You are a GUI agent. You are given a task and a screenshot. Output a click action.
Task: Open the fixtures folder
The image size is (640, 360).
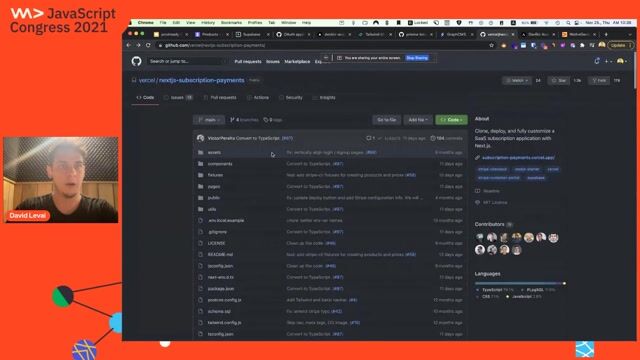pos(215,175)
